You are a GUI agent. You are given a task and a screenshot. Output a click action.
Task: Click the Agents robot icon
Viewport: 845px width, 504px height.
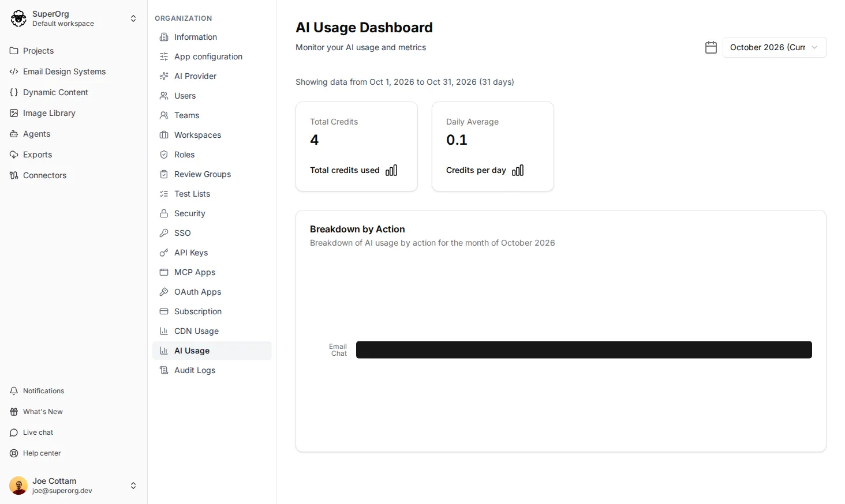(14, 134)
